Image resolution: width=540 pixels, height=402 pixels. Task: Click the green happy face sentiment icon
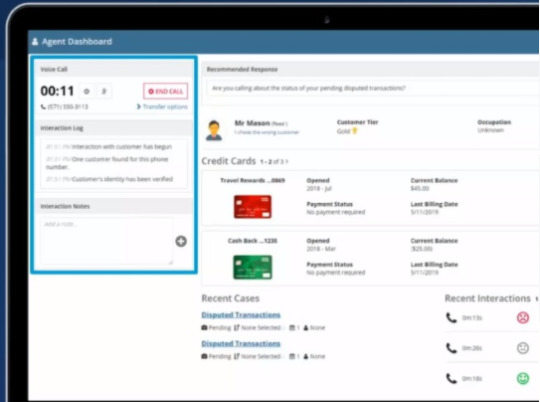523,379
